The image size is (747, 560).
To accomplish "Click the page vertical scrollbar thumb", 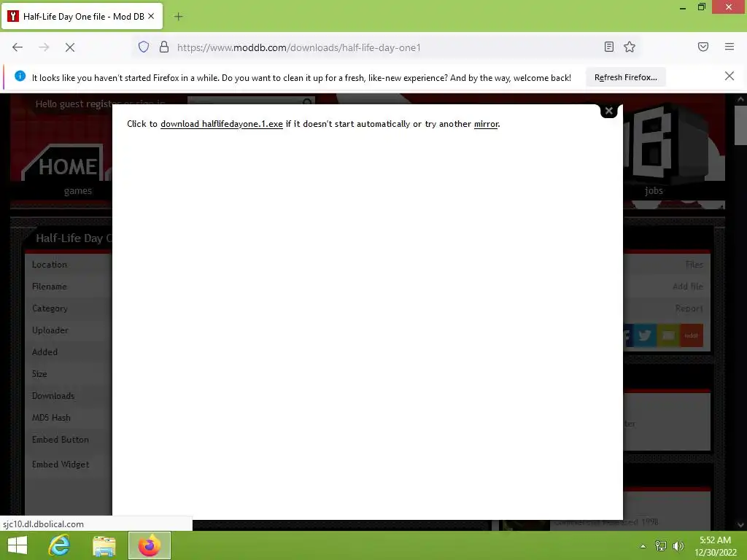I will 740,125.
